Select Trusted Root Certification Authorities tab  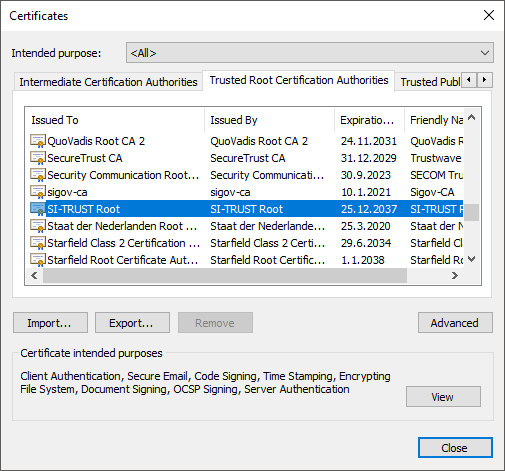pos(299,80)
